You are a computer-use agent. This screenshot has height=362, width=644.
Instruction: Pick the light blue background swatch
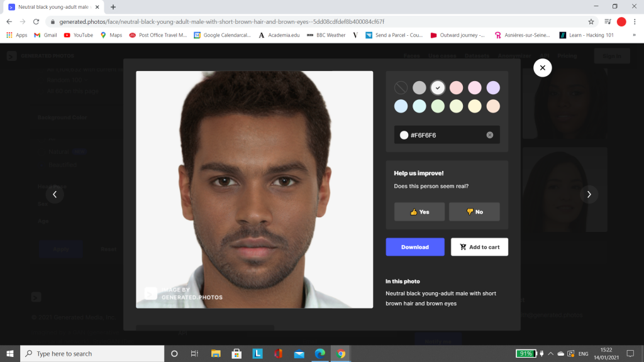[x=401, y=106]
